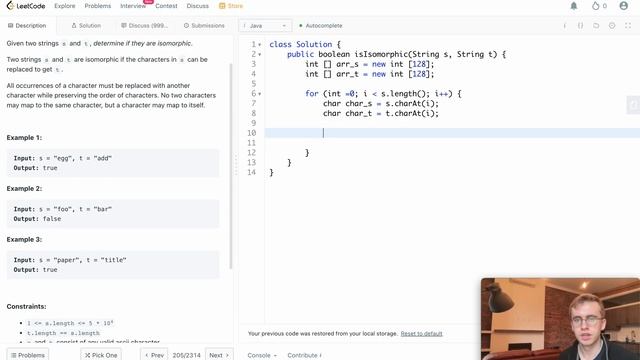This screenshot has height=360, width=640.
Task: Open the notifications bell
Action: tap(573, 6)
